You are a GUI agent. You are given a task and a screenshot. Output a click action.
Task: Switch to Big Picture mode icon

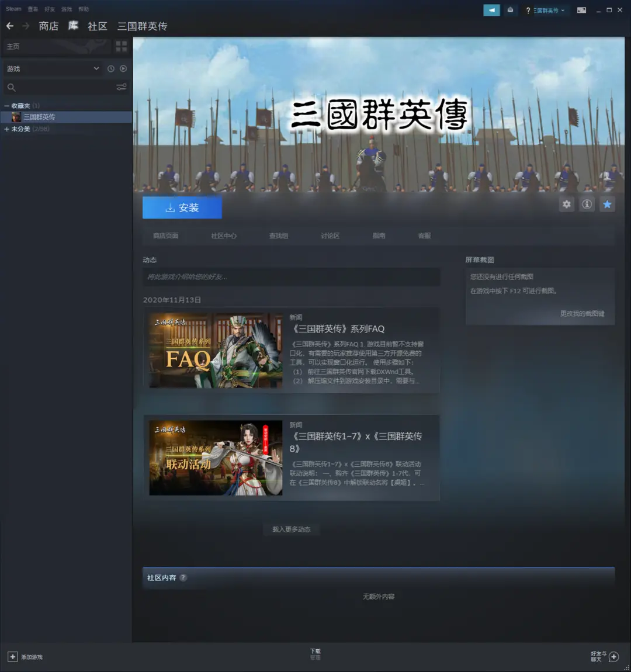point(581,11)
